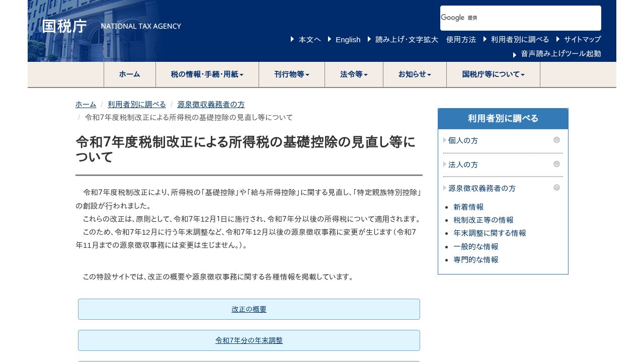Open the サイトマップ link
This screenshot has height=362, width=644.
click(x=583, y=40)
